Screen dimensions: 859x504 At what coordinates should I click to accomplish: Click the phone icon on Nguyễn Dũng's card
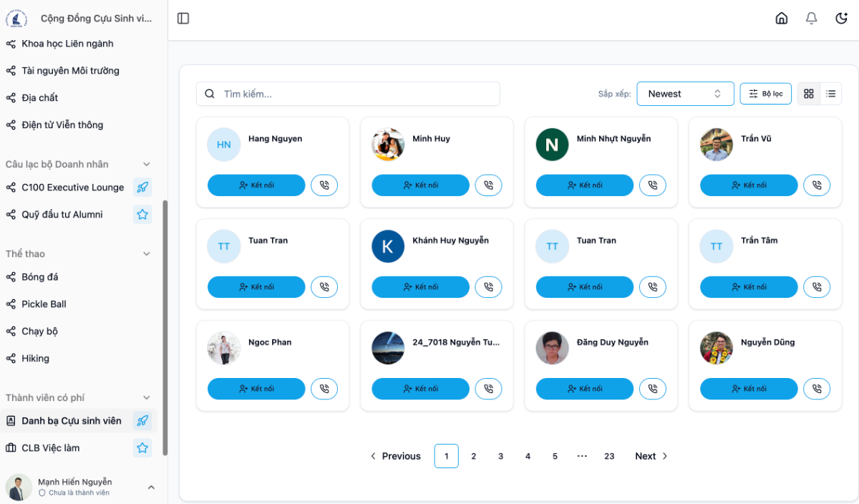tap(817, 389)
